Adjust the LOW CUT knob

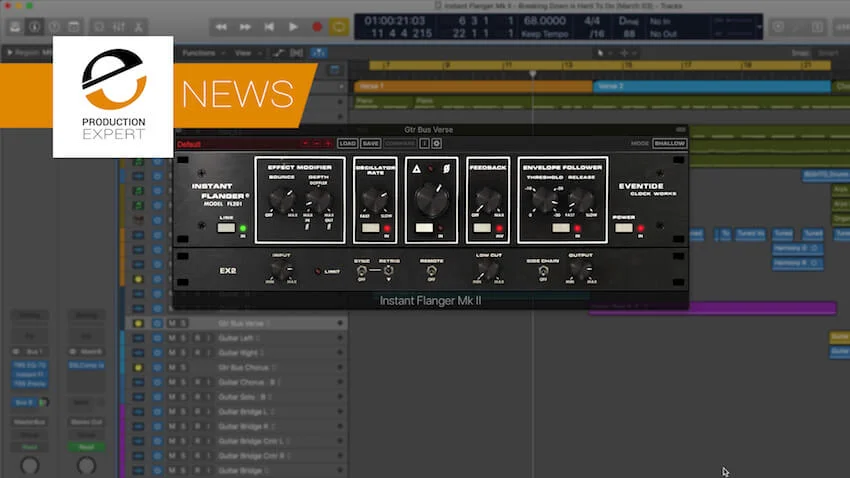point(488,270)
